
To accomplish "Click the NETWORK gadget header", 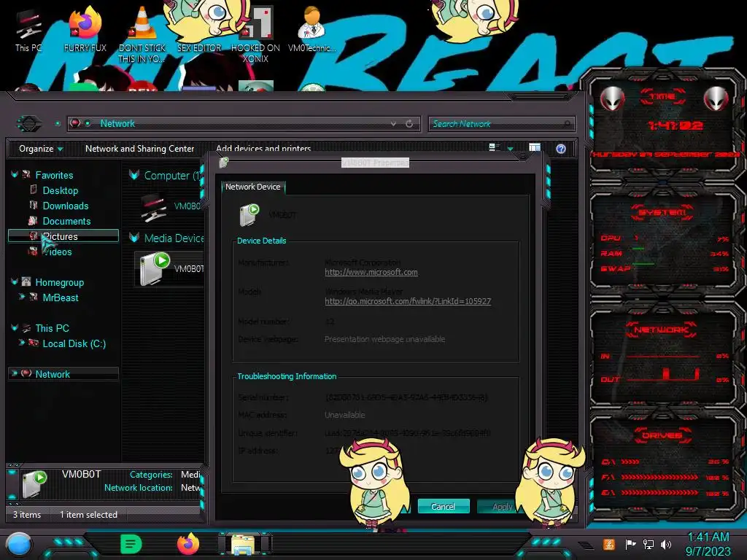I will point(662,329).
